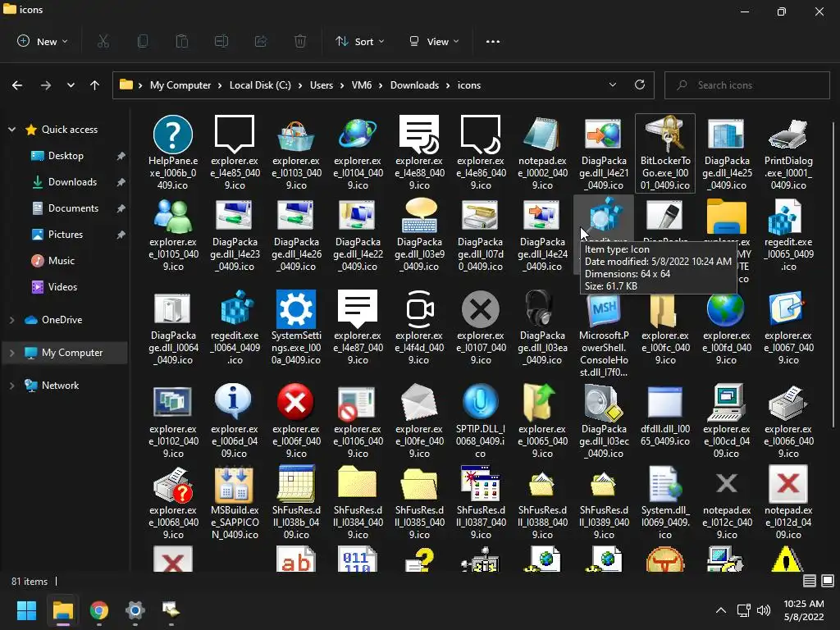Viewport: 840px width, 630px height.
Task: Select MSBuild.exe_SAPPICON_0409.ico file
Action: coord(234,503)
